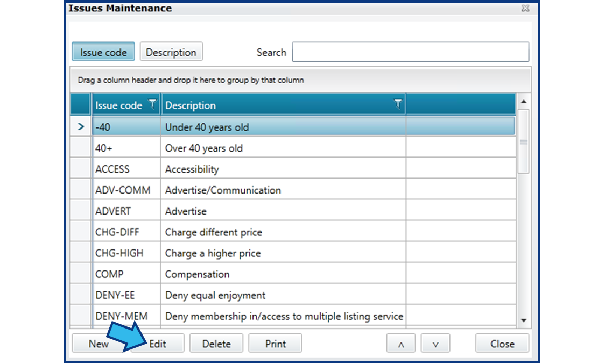Click the vertical scrollbar thumb
The width and height of the screenshot is (605, 364).
[x=524, y=141]
